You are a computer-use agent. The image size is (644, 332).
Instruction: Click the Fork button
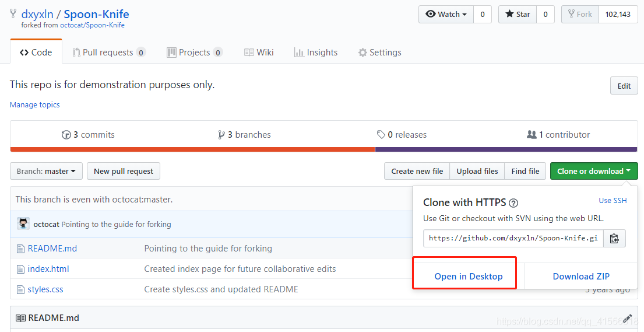coord(580,15)
